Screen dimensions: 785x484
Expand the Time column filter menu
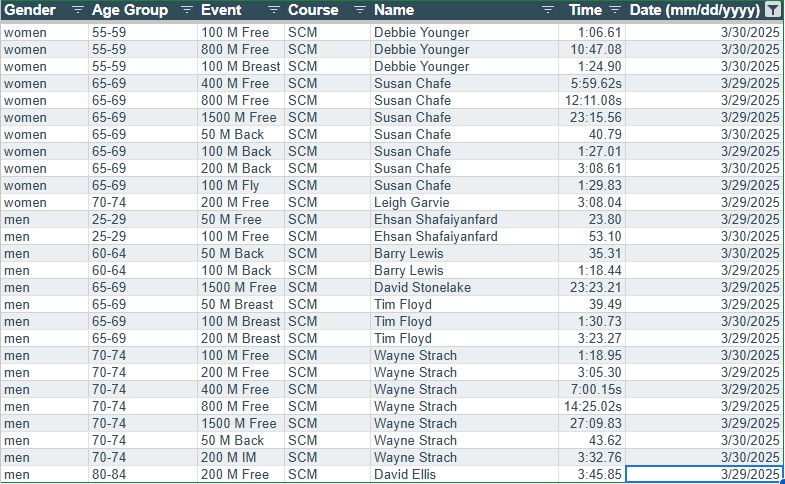click(614, 10)
